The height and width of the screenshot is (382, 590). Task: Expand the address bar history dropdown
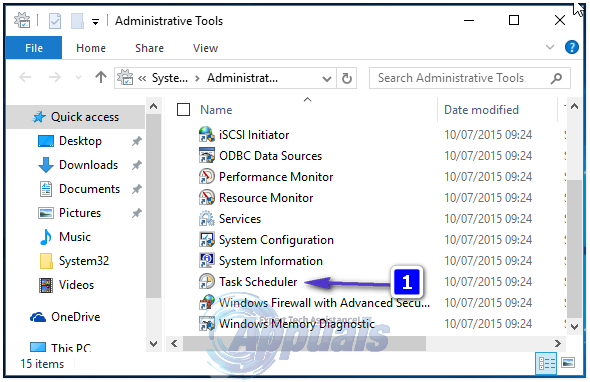click(327, 79)
